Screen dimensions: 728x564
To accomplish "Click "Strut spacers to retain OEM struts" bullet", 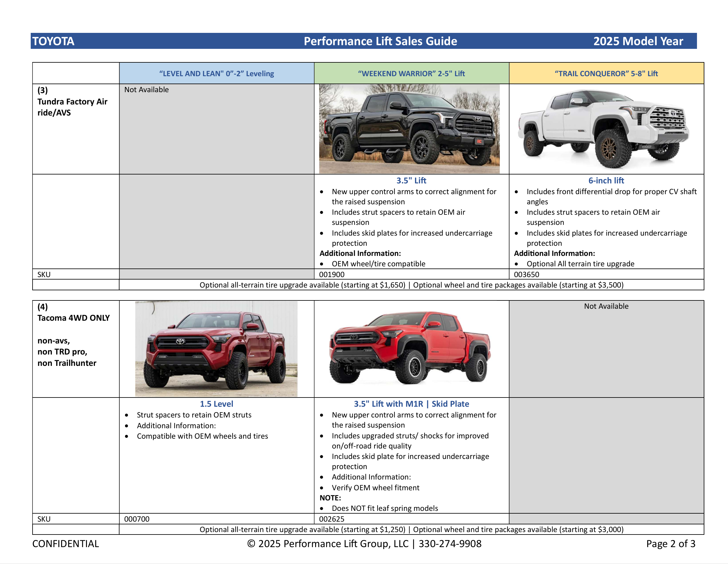I will [x=194, y=415].
